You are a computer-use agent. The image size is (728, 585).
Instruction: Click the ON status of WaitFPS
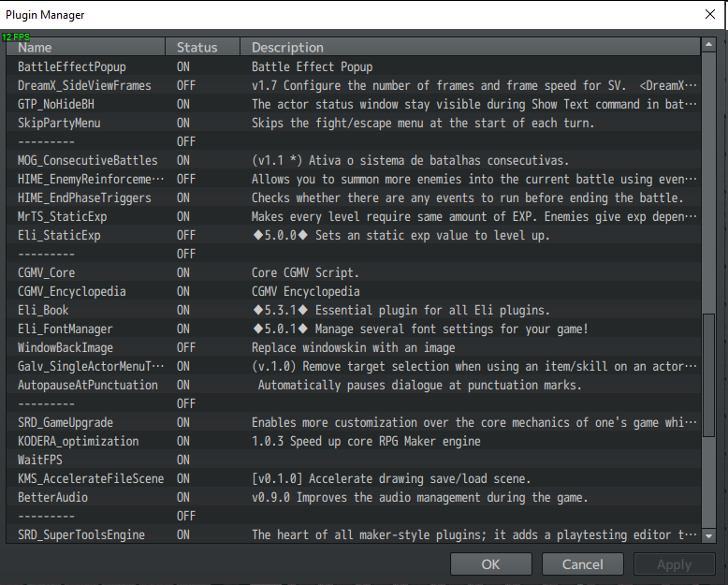[182, 461]
